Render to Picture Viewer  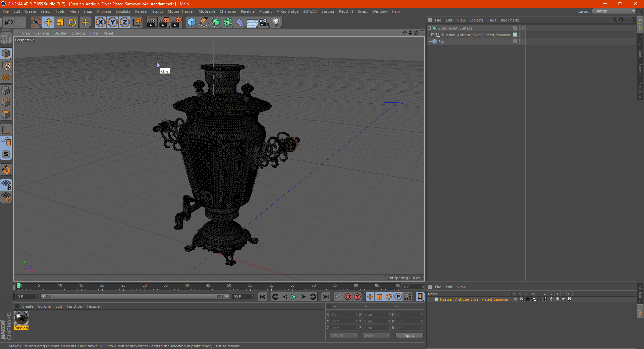click(x=164, y=22)
